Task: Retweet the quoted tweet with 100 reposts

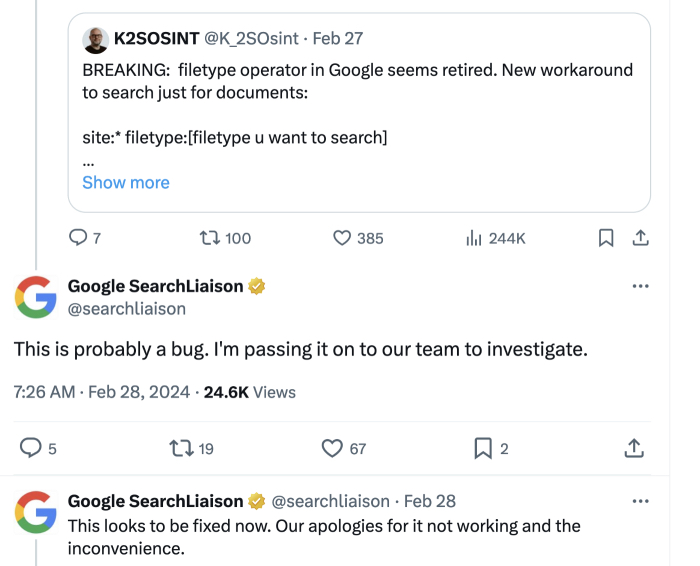Action: [x=210, y=238]
